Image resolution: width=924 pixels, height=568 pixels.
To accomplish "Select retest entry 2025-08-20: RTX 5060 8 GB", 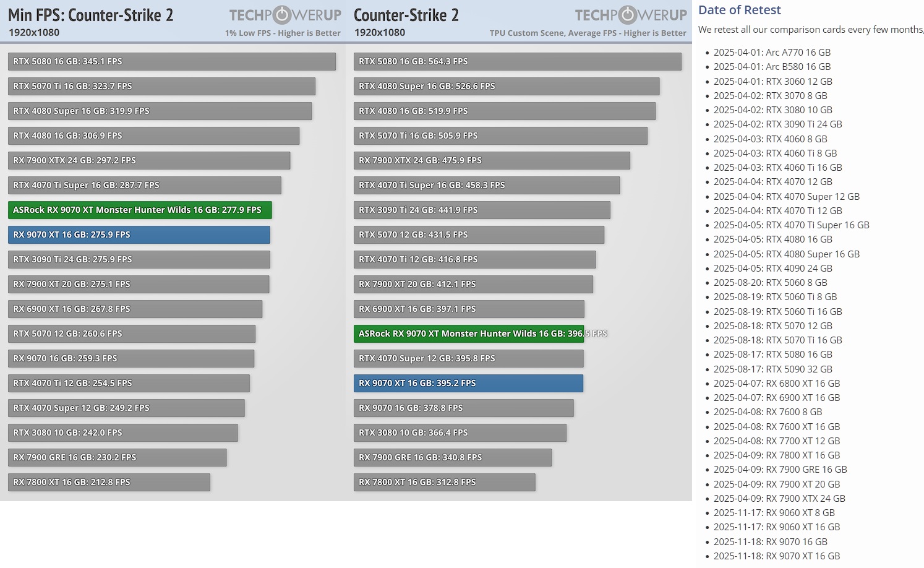I will click(x=771, y=283).
